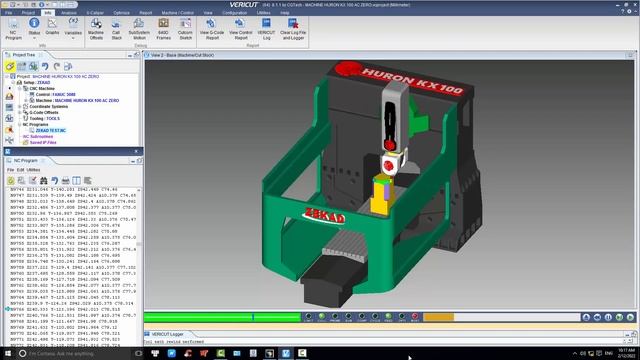Click the green import icon in Project Tree toolbar

click(33, 66)
